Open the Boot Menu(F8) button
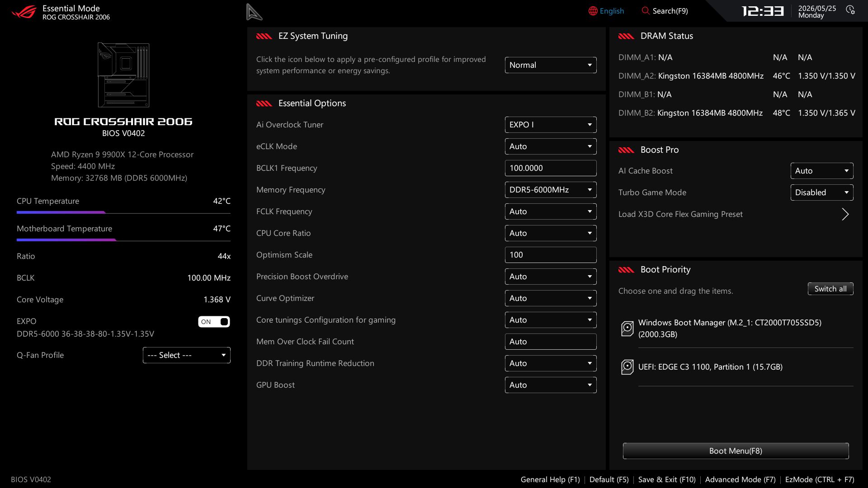Image resolution: width=868 pixels, height=488 pixels. [x=736, y=451]
